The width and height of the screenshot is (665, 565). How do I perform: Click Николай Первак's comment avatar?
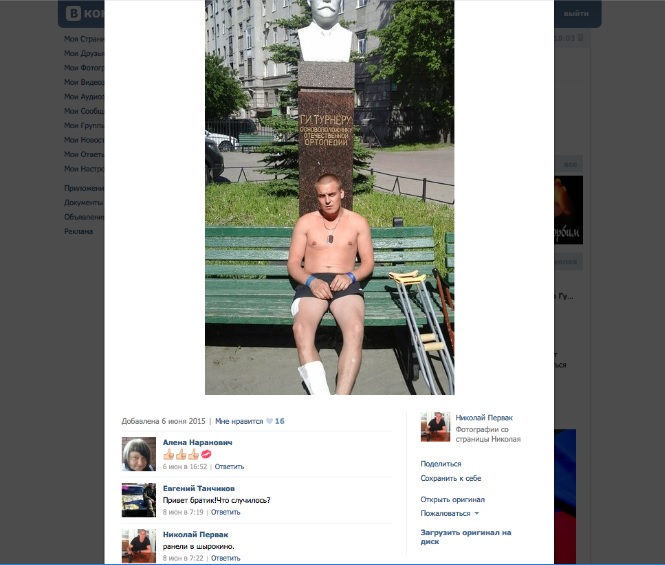pos(139,546)
